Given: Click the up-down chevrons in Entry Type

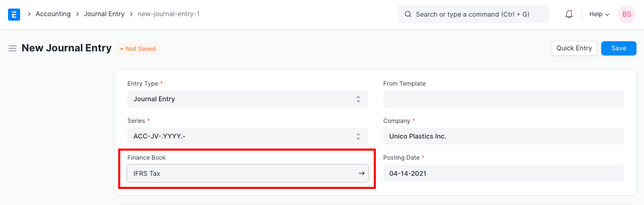Looking at the screenshot, I should (x=358, y=99).
